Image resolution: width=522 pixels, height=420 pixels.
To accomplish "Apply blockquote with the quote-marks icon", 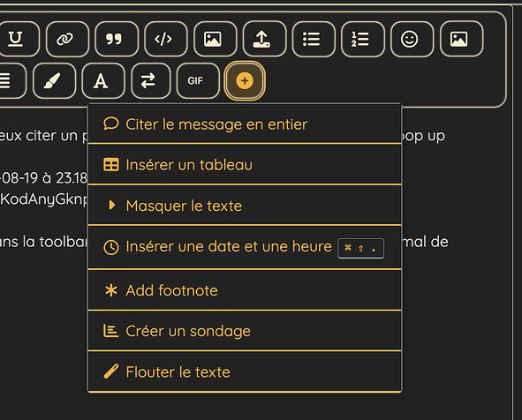I will coord(117,39).
